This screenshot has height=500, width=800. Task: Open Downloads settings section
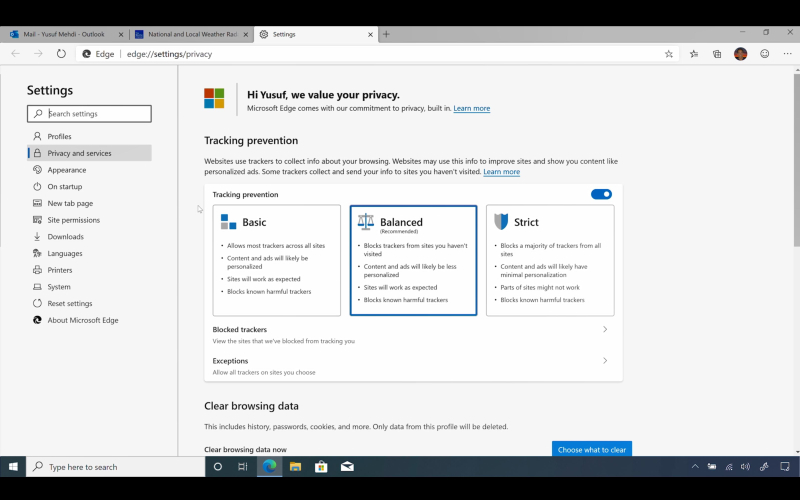click(89, 237)
